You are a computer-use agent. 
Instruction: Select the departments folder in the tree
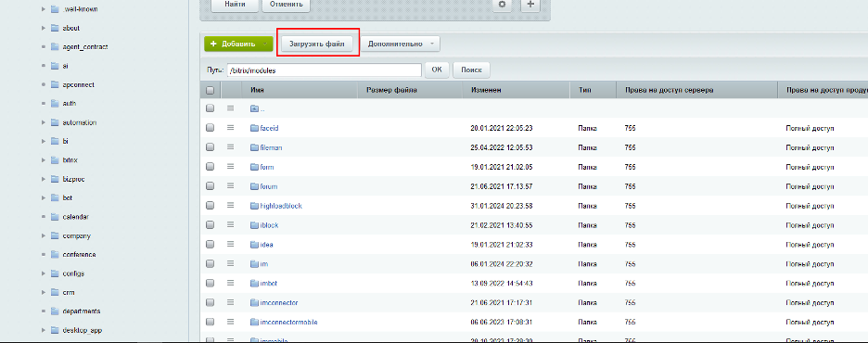81,311
